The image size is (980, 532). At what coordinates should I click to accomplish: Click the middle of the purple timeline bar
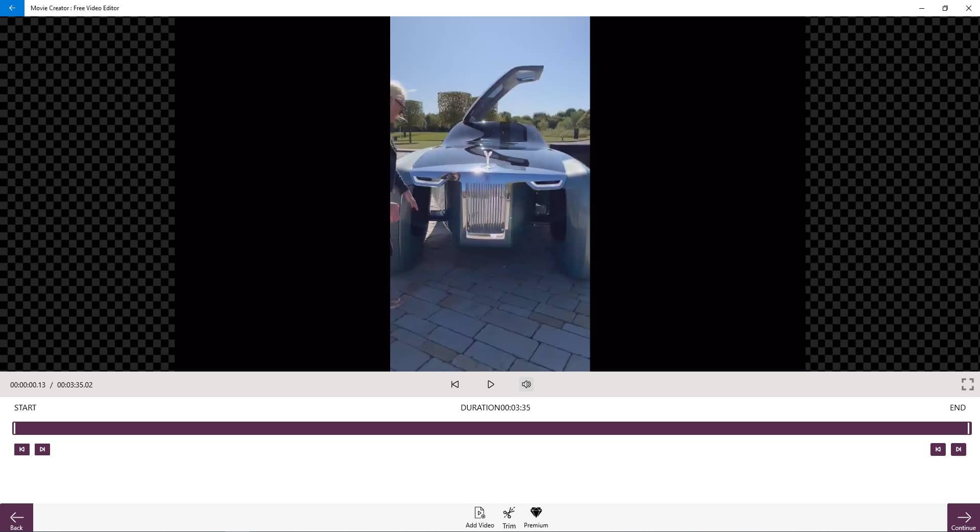[x=490, y=428]
